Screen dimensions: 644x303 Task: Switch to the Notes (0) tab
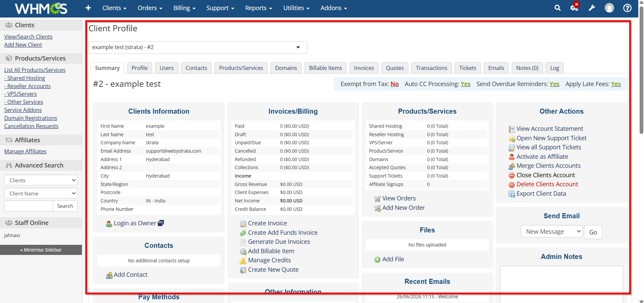527,68
